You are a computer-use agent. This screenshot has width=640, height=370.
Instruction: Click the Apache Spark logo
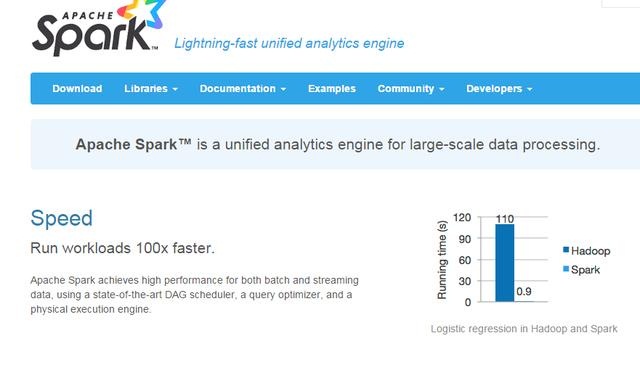[x=98, y=28]
